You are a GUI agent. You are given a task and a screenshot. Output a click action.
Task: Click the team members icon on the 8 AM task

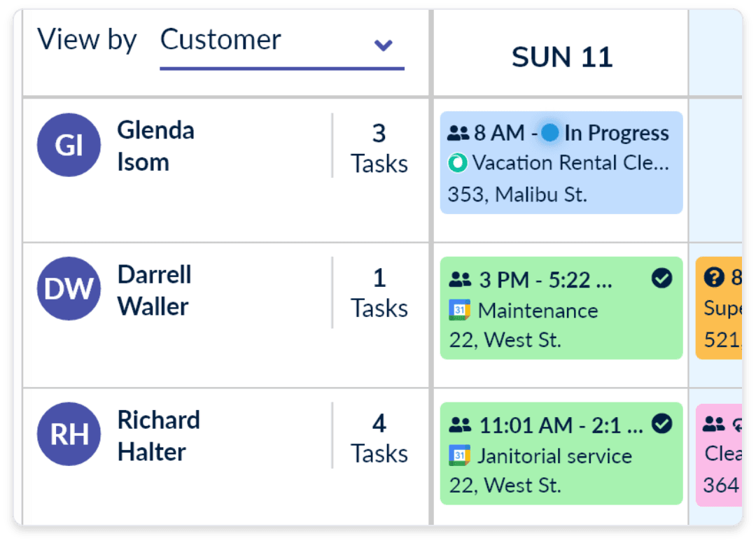[x=458, y=132]
